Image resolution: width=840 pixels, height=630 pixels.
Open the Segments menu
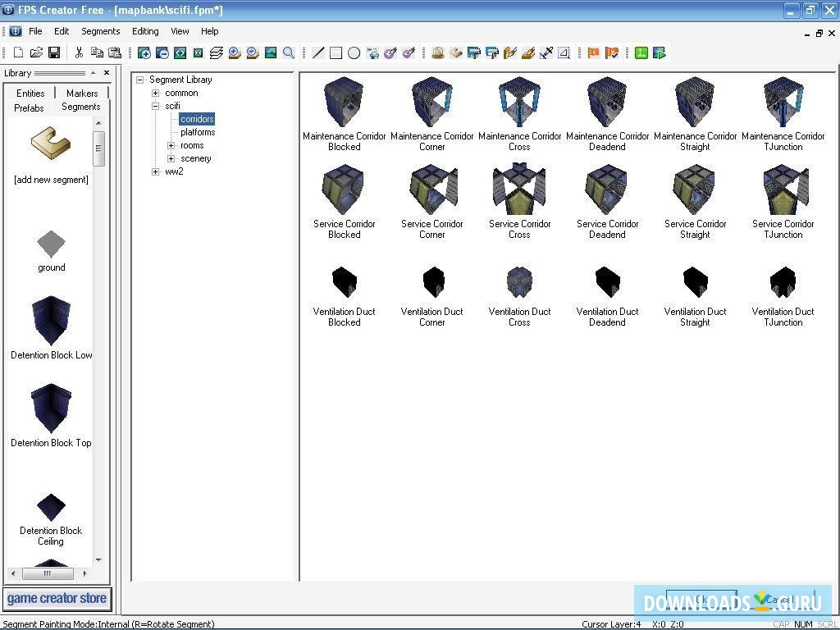[x=100, y=31]
